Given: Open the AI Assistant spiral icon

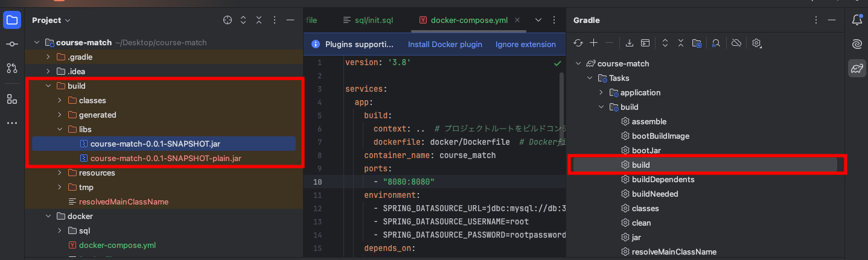Looking at the screenshot, I should [x=857, y=44].
